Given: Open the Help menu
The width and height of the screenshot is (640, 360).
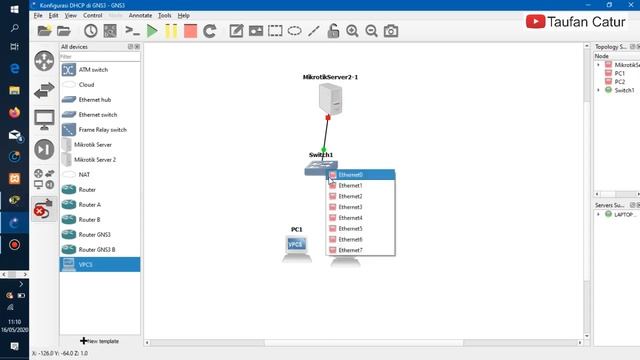Looking at the screenshot, I should point(184,15).
